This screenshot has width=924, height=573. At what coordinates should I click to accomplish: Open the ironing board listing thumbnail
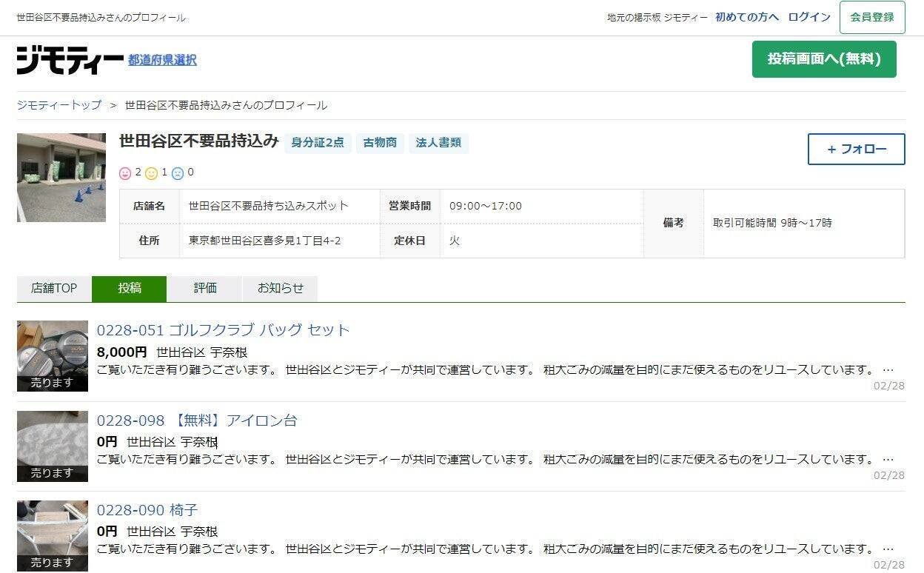pos(53,446)
